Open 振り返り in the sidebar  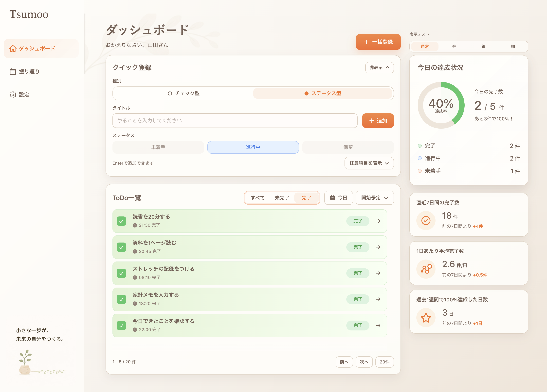click(x=41, y=72)
